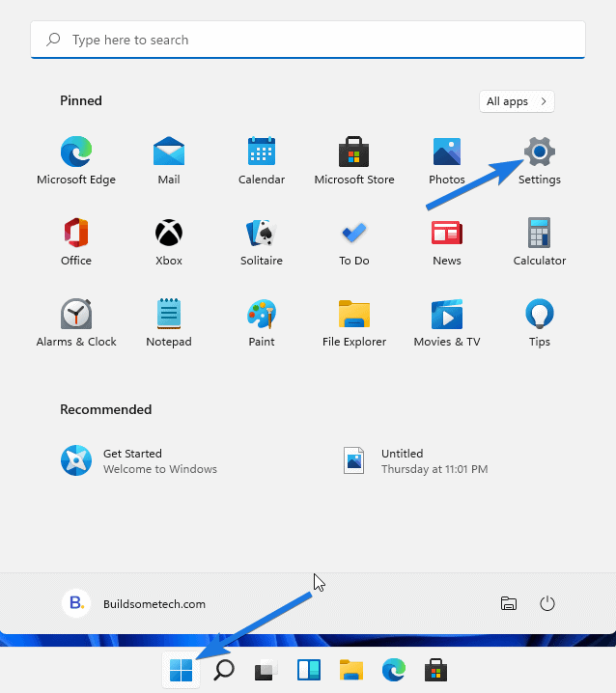Open the Calculator app
The height and width of the screenshot is (693, 616).
[x=540, y=241]
